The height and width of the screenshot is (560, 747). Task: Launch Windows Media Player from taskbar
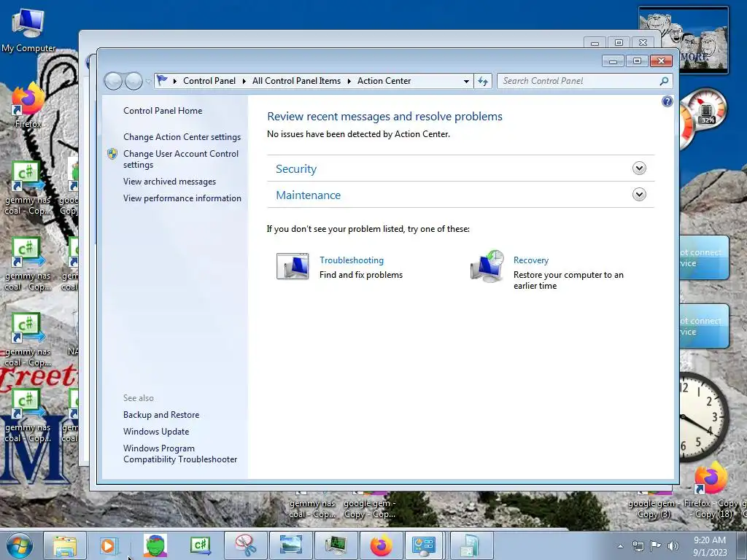point(108,545)
